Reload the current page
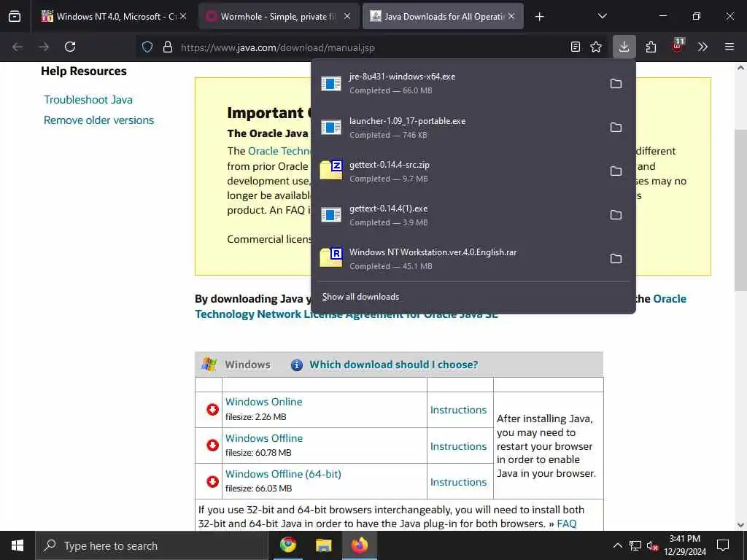 click(x=70, y=47)
